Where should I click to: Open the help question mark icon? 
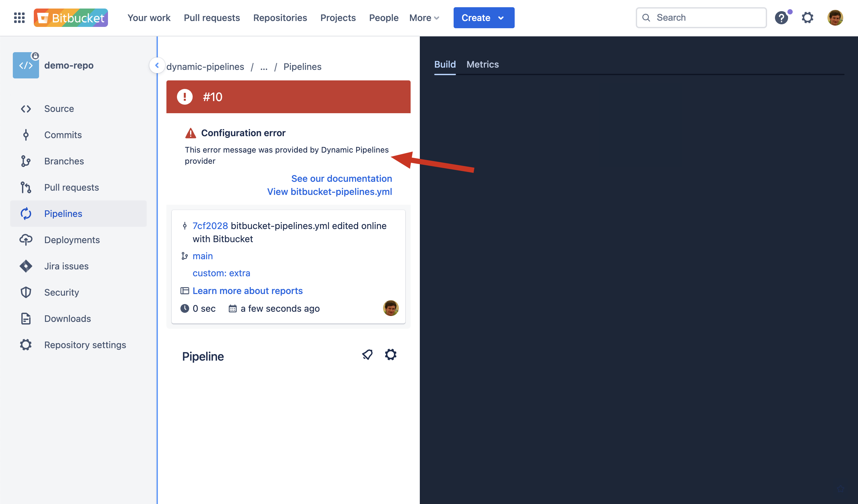pos(782,18)
